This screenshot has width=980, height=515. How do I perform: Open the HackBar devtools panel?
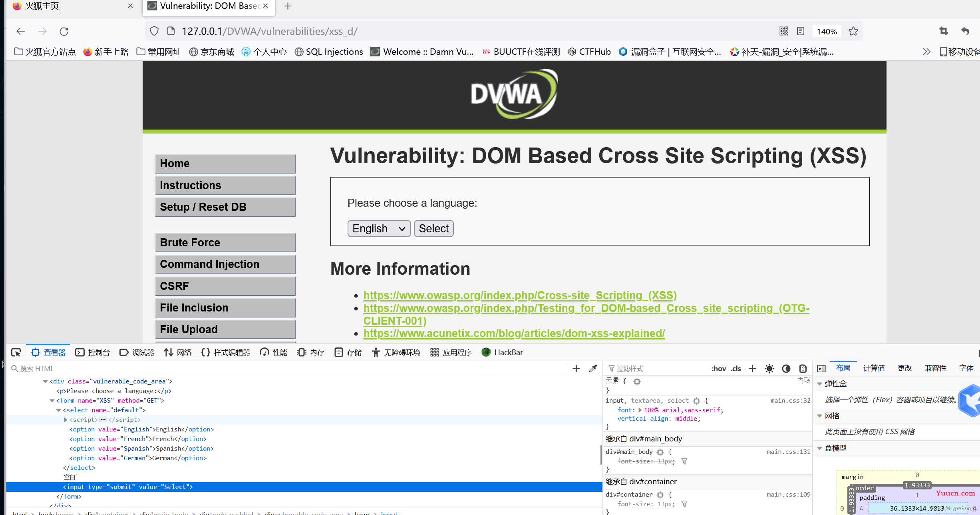point(502,352)
